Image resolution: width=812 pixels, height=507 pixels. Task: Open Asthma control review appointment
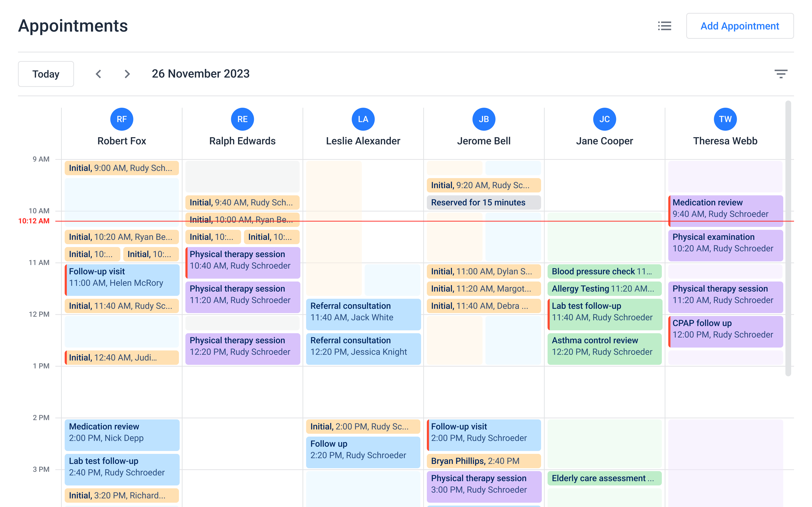(604, 349)
